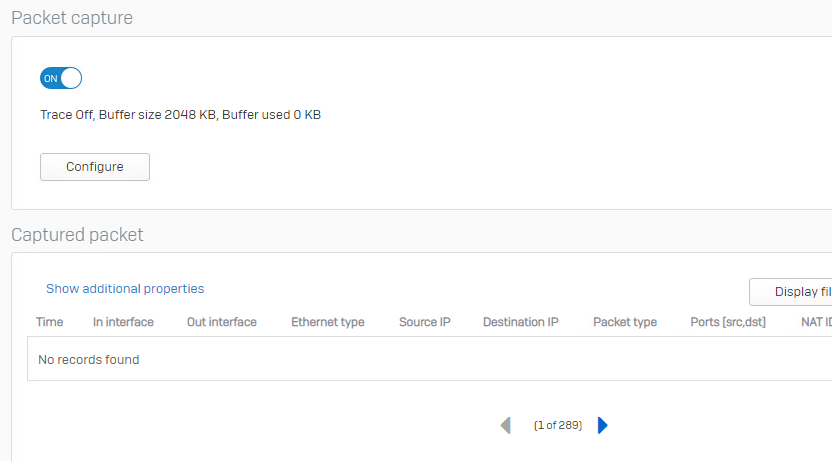The image size is (832, 461).
Task: Select the Trace Off buffer status text
Action: coord(180,115)
